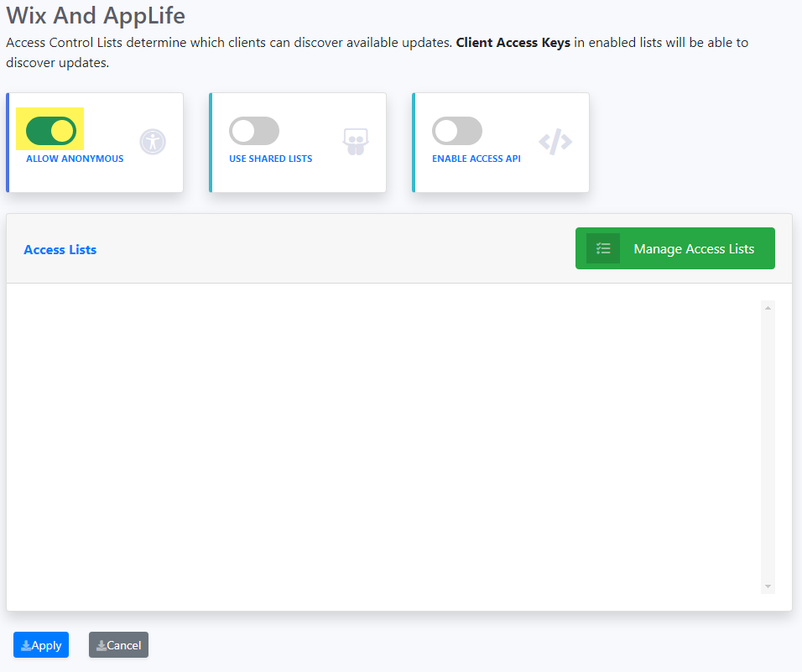Enable the Use Shared Lists toggle
The height and width of the screenshot is (672, 802).
[x=254, y=131]
